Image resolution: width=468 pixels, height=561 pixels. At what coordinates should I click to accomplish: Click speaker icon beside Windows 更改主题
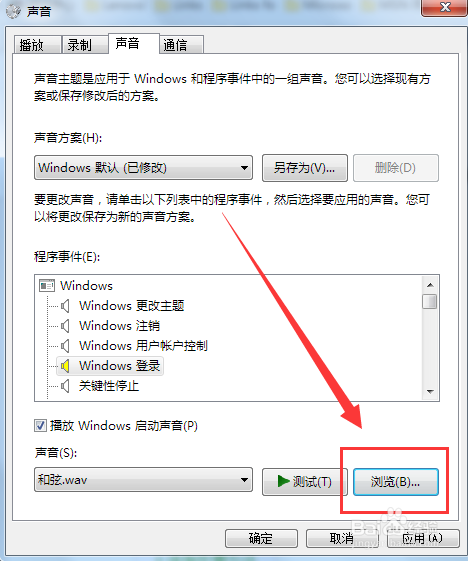point(65,306)
